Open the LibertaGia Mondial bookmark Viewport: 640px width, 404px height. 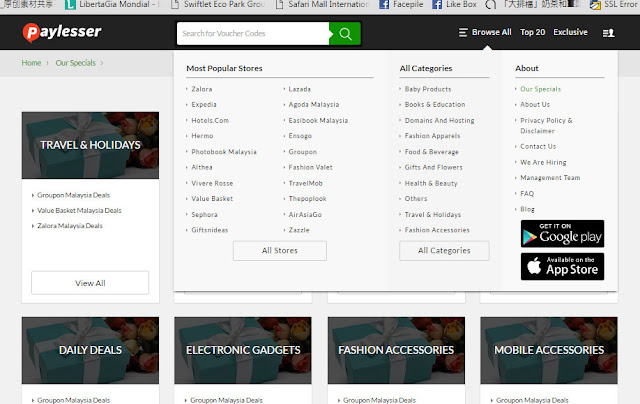(113, 4)
